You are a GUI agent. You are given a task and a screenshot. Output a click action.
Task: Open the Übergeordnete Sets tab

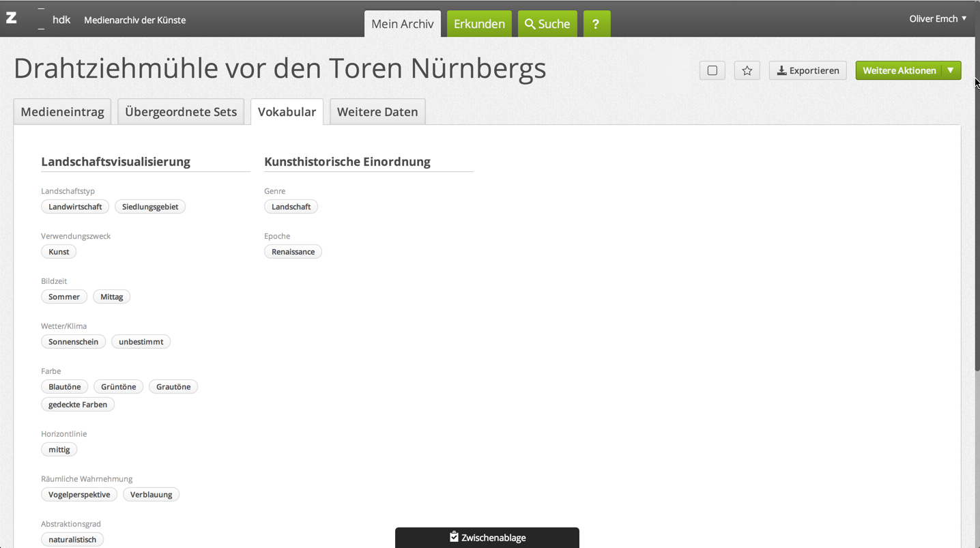[x=181, y=112]
